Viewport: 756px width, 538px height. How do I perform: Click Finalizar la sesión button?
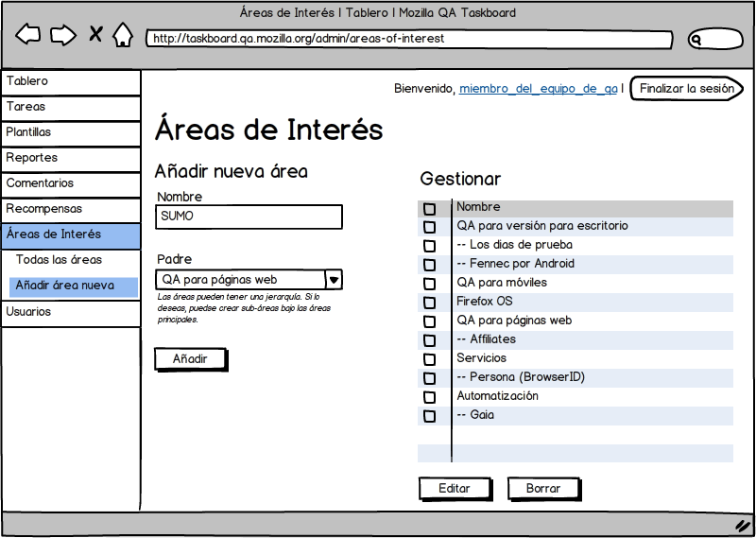point(687,89)
